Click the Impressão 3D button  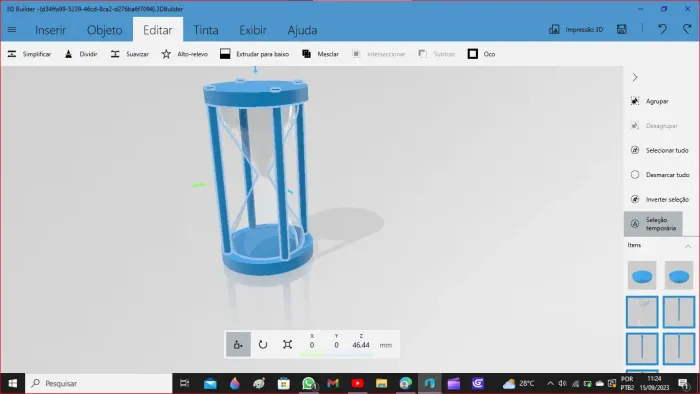pyautogui.click(x=576, y=29)
